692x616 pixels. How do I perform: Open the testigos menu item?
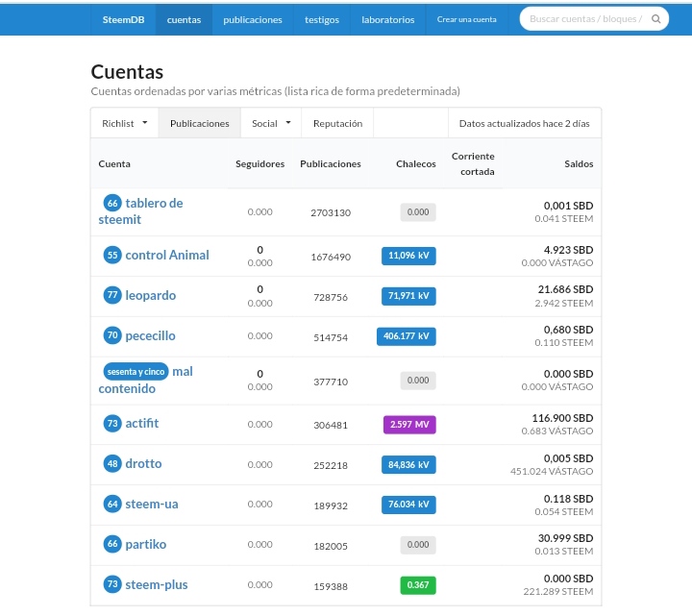coord(322,19)
